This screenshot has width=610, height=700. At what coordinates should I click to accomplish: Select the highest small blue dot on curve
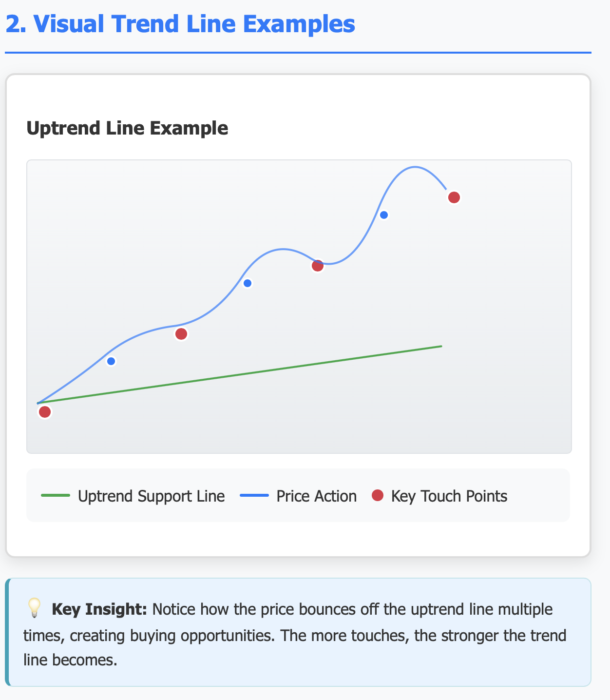(384, 215)
